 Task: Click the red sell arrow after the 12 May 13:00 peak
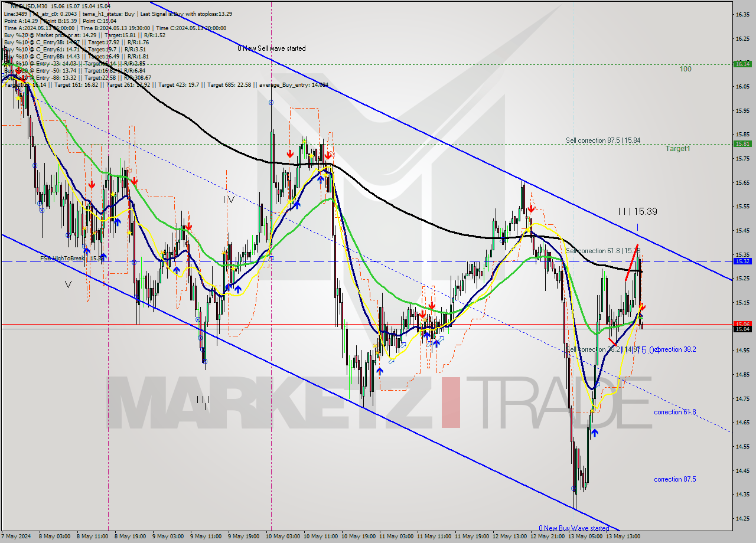tap(532, 208)
